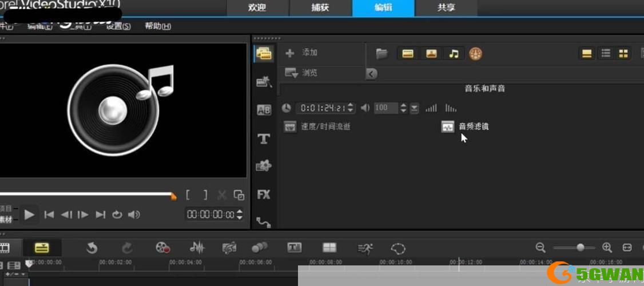Jump to the end of clip
The image size is (644, 286).
coord(100,214)
